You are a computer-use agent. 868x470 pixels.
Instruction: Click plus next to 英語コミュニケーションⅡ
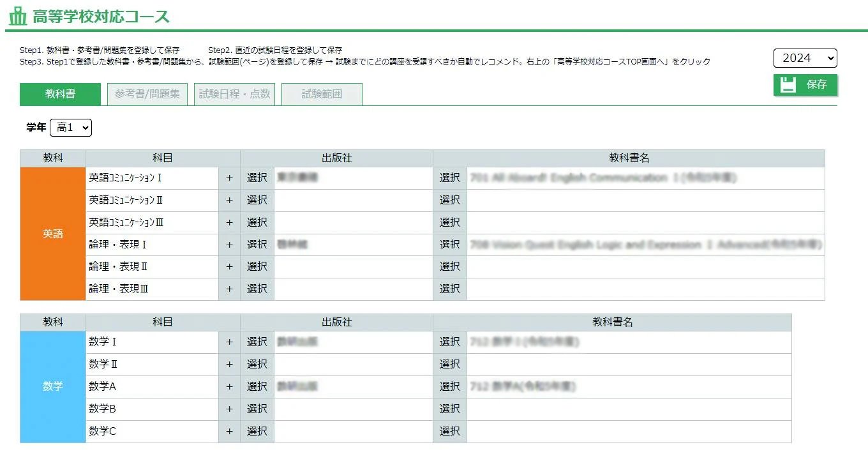point(230,201)
